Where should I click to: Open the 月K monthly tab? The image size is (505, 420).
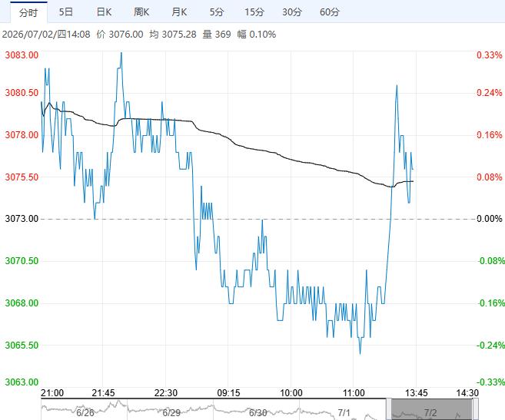click(179, 12)
